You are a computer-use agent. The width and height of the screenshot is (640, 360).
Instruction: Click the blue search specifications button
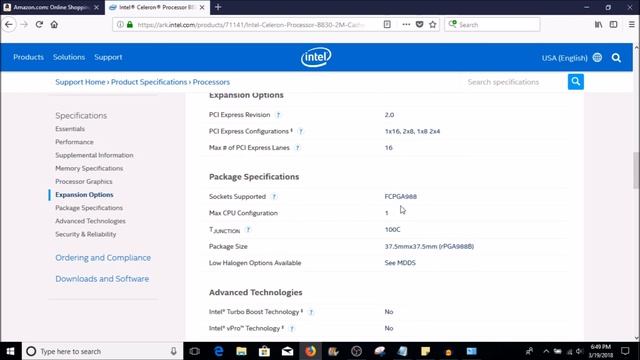point(576,82)
